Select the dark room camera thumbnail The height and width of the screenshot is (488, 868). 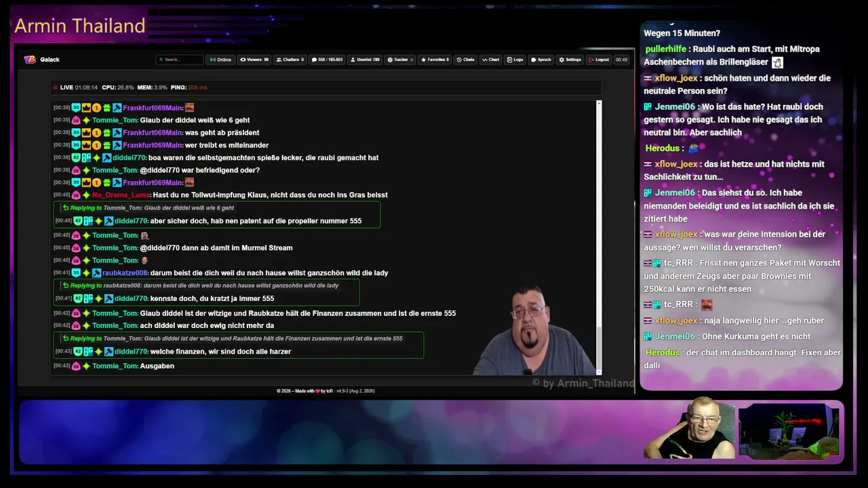tap(789, 432)
